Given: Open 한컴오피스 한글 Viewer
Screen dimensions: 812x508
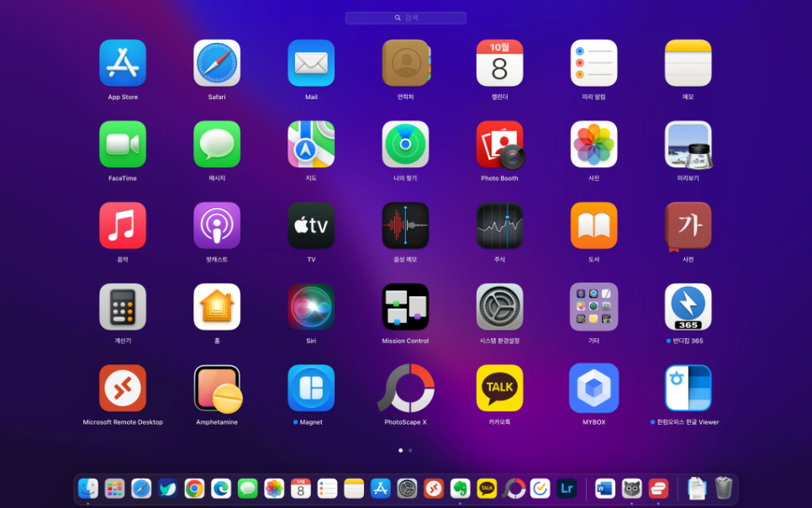Looking at the screenshot, I should click(688, 389).
